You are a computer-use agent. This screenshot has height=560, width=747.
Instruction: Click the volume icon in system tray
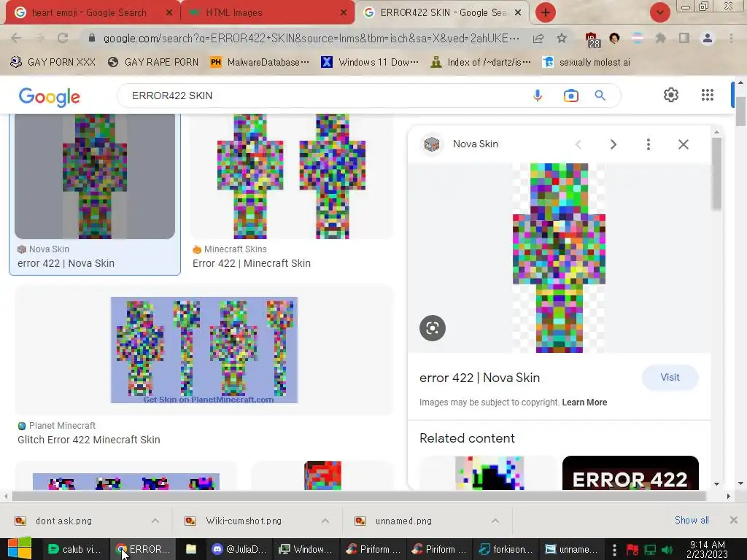(x=667, y=550)
